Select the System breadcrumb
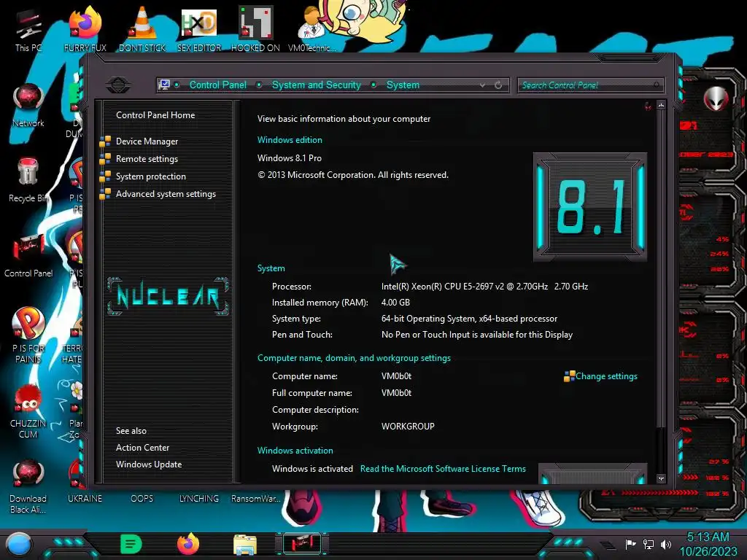The height and width of the screenshot is (560, 747). pos(403,85)
